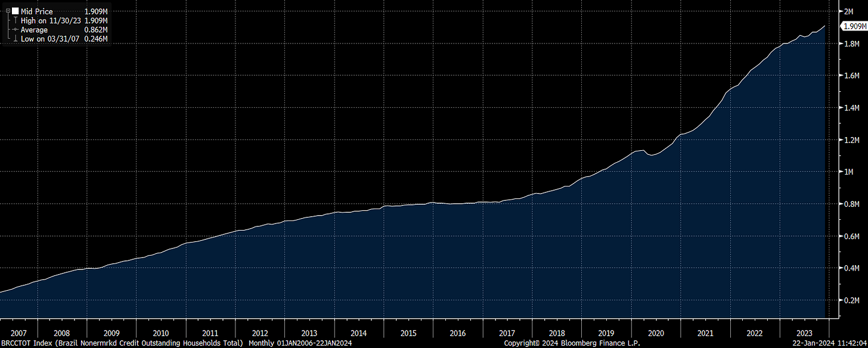Click the 2015 x-axis year label
This screenshot has height=348, width=868.
point(408,333)
